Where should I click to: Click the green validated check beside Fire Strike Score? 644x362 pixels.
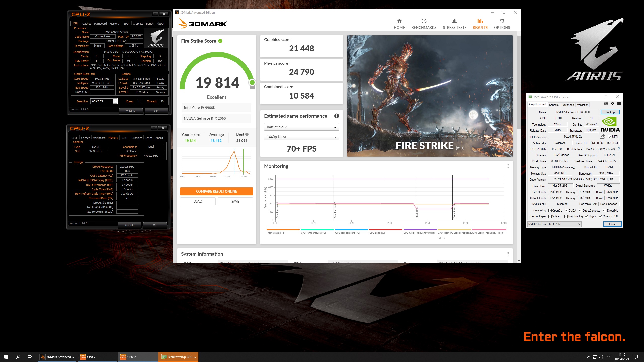[220, 41]
